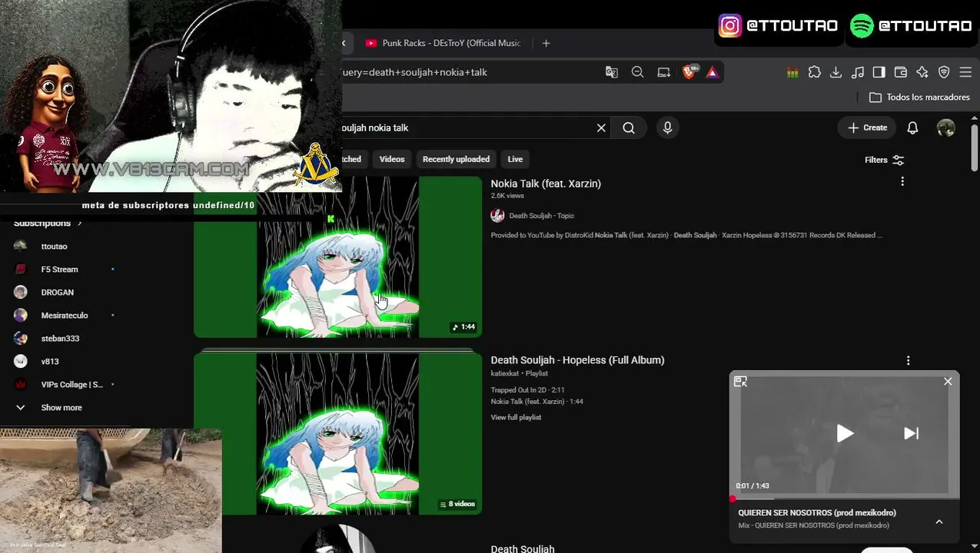
Task: Click the miniplayer red progress bar
Action: click(x=844, y=498)
